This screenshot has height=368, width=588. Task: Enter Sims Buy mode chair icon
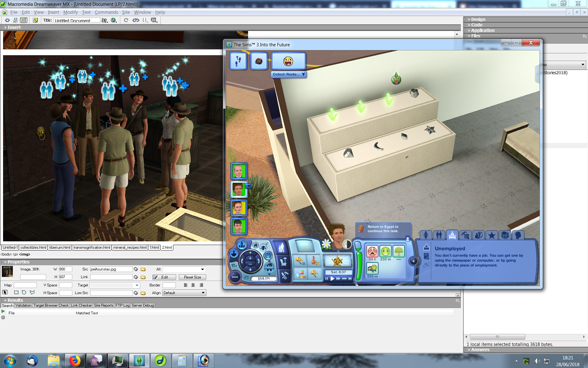283,262
